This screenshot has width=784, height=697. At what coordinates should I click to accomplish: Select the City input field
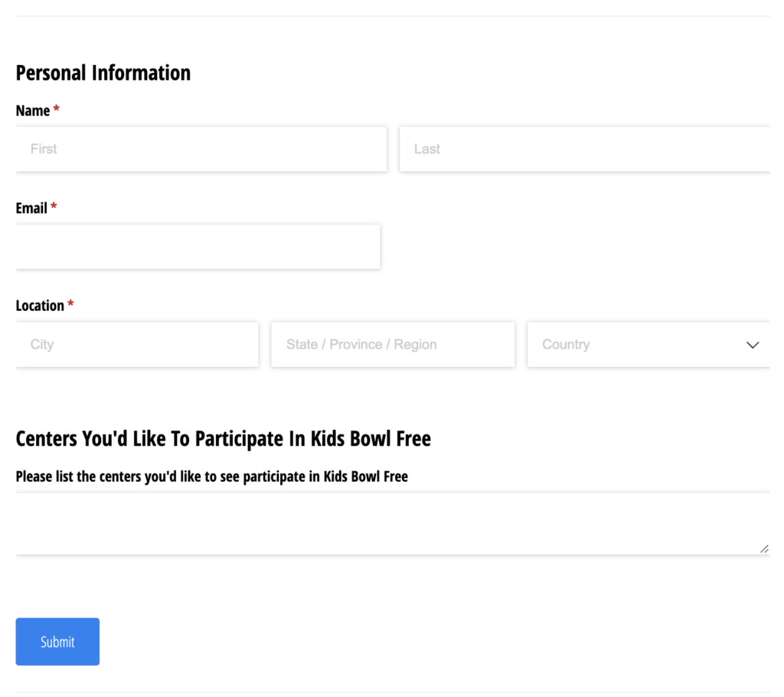pyautogui.click(x=137, y=345)
